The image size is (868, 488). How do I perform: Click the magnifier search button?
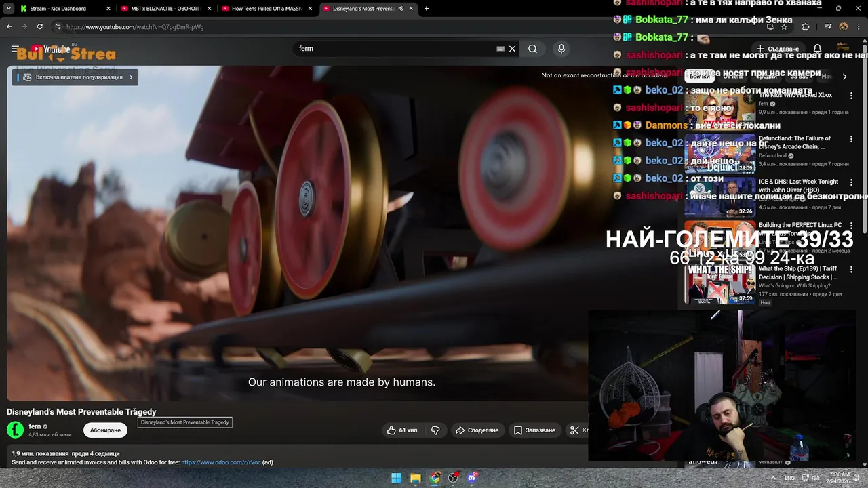click(x=532, y=49)
